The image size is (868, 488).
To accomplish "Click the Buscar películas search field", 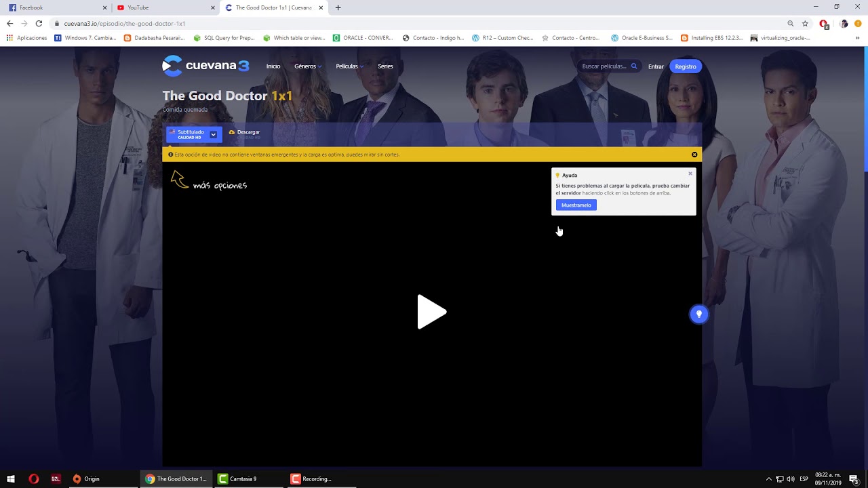I will point(604,66).
